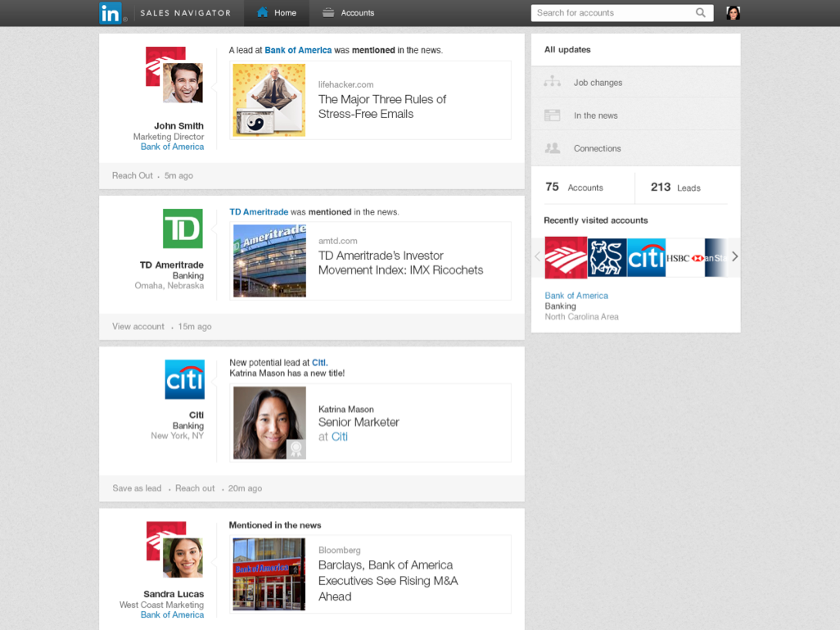Open Citi link in new lead headline
Screen dimensions: 840x630
[319, 362]
